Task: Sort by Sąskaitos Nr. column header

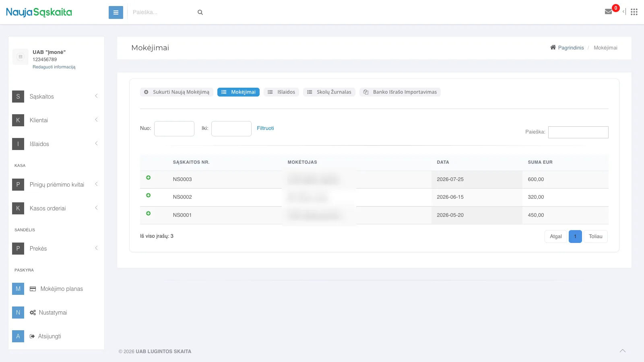Action: (x=191, y=162)
